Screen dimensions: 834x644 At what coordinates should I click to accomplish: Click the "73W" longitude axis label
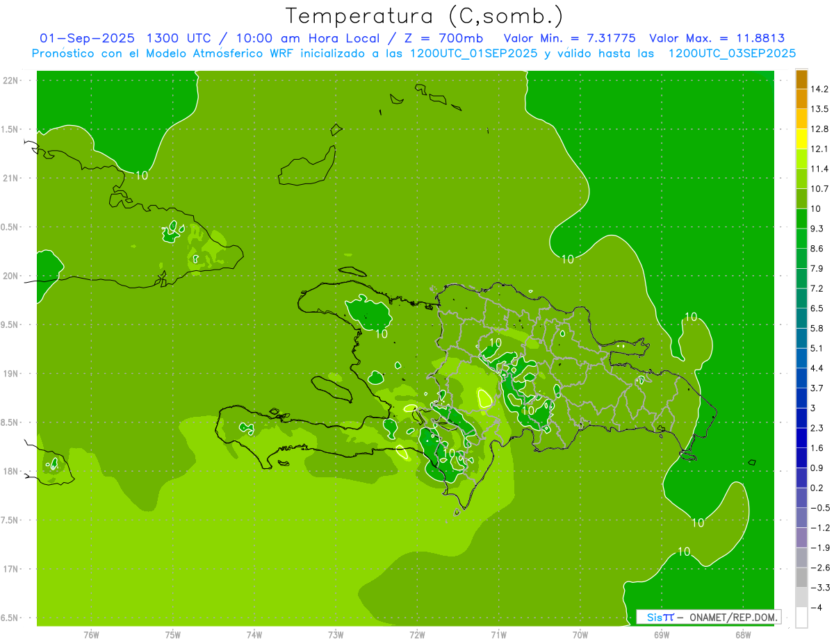click(336, 635)
